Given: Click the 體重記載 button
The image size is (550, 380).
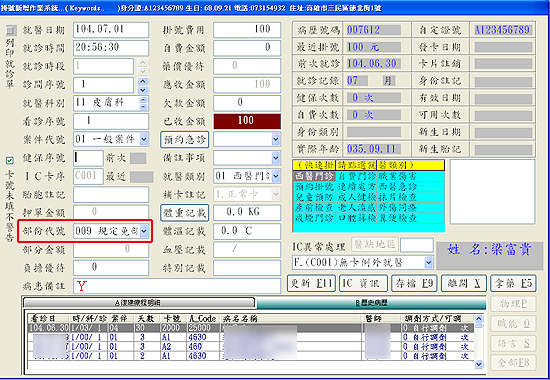Looking at the screenshot, I should tap(185, 213).
